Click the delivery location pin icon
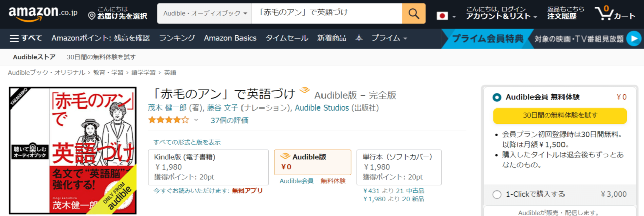The height and width of the screenshot is (216, 644). pos(92,16)
